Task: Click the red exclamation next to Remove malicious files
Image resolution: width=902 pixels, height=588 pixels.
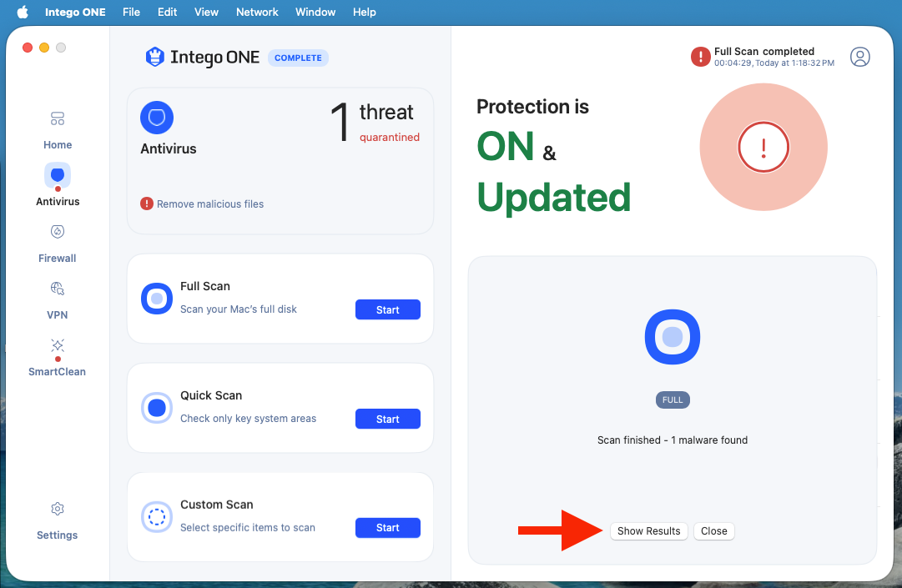Action: 147,204
